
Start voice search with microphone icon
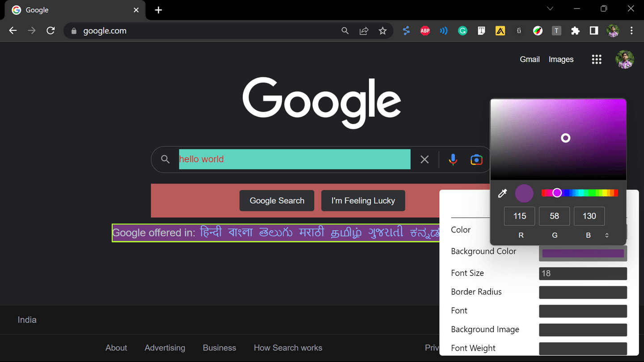point(453,160)
